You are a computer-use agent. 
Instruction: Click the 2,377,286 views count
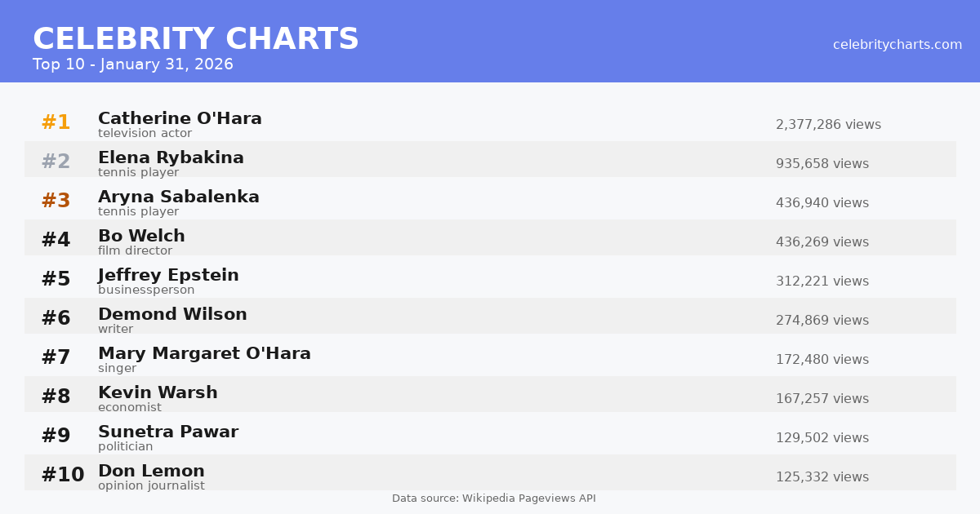point(828,125)
